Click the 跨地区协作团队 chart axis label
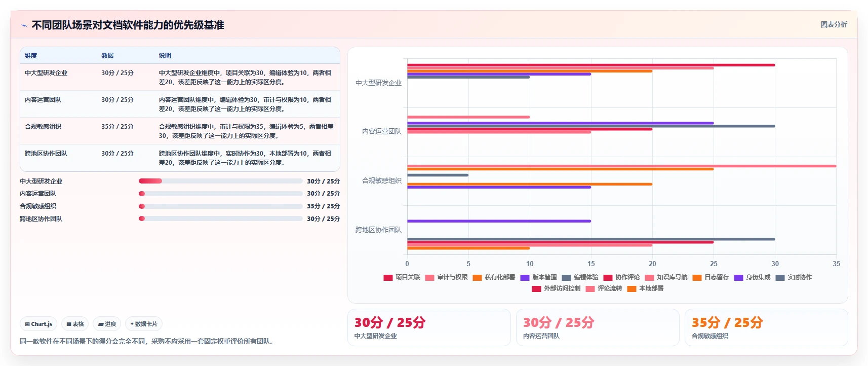Image resolution: width=868 pixels, height=366 pixels. 378,230
